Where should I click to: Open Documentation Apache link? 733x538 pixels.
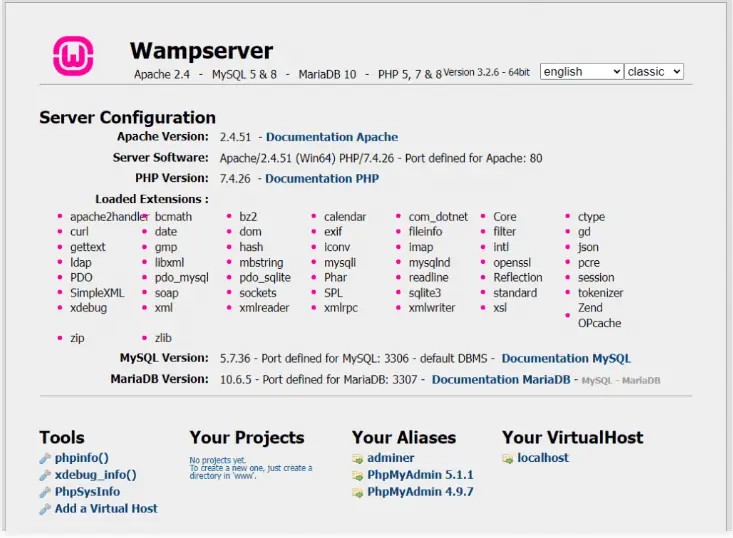coord(332,137)
